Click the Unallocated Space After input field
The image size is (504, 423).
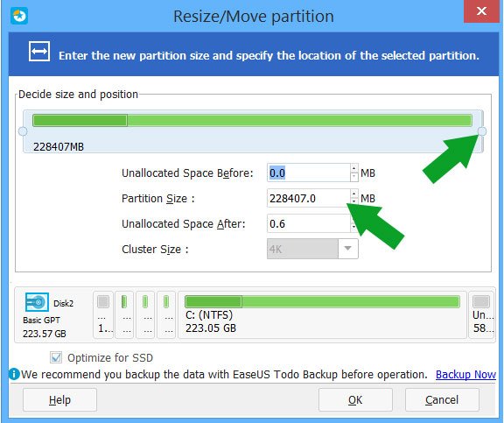309,223
